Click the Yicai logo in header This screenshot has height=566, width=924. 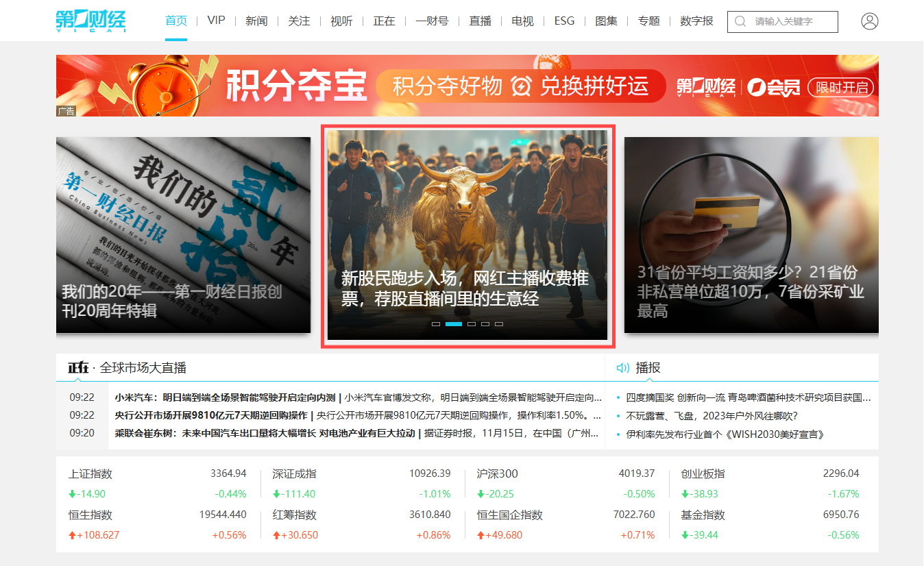[90, 21]
